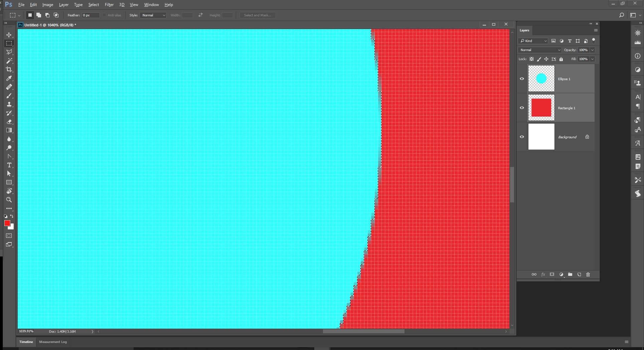Click the link layers icon
Image resolution: width=644 pixels, height=350 pixels.
coord(534,275)
